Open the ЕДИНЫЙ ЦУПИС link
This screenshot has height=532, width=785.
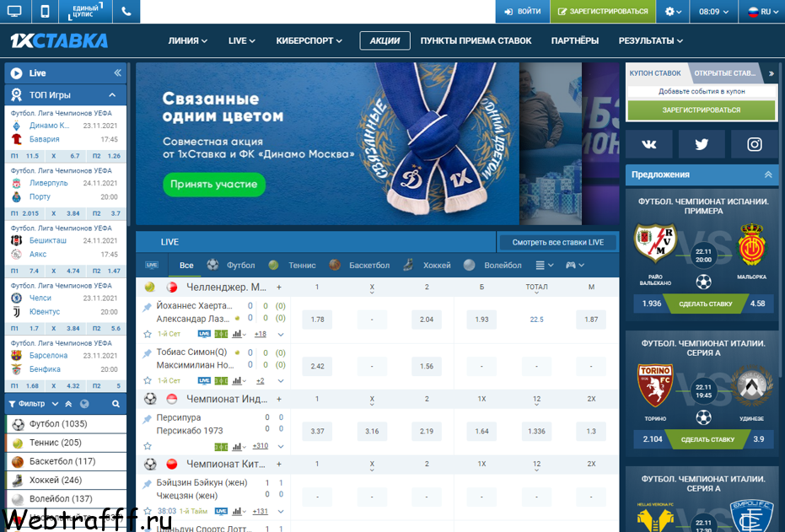[x=85, y=12]
